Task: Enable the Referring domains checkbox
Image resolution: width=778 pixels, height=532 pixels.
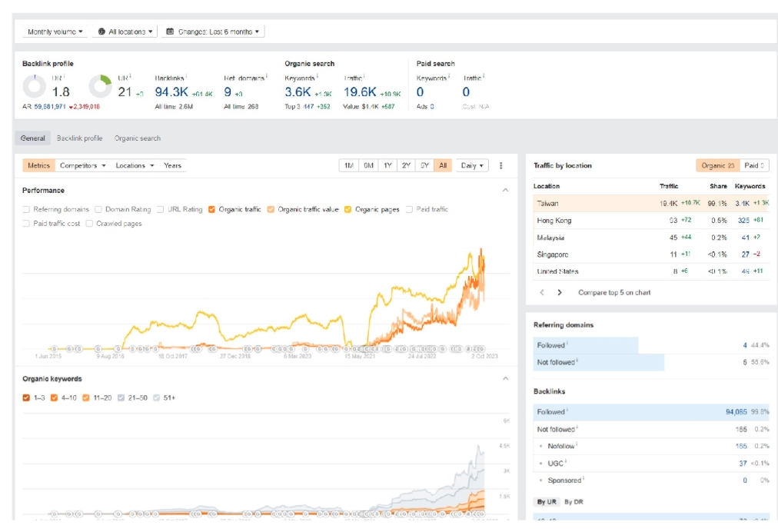Action: (x=27, y=209)
